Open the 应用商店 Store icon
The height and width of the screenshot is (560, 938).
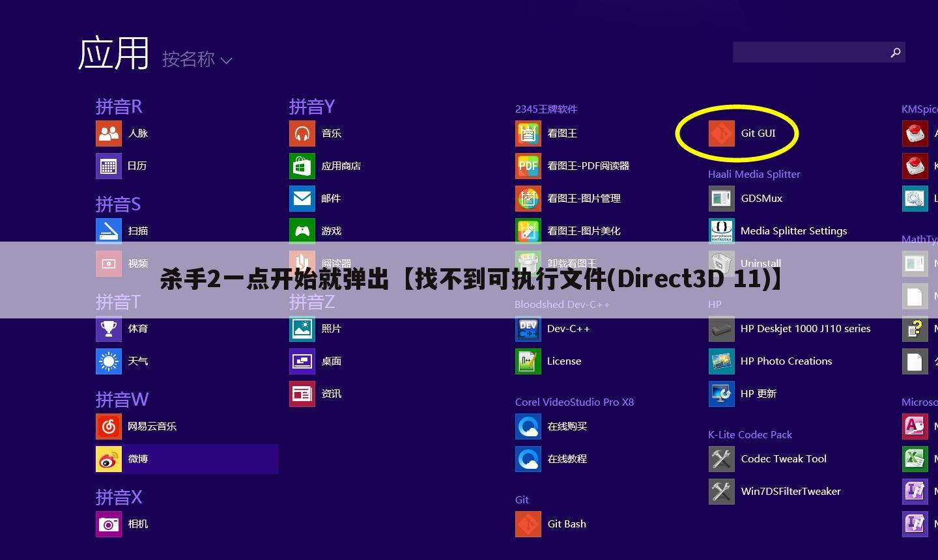302,166
